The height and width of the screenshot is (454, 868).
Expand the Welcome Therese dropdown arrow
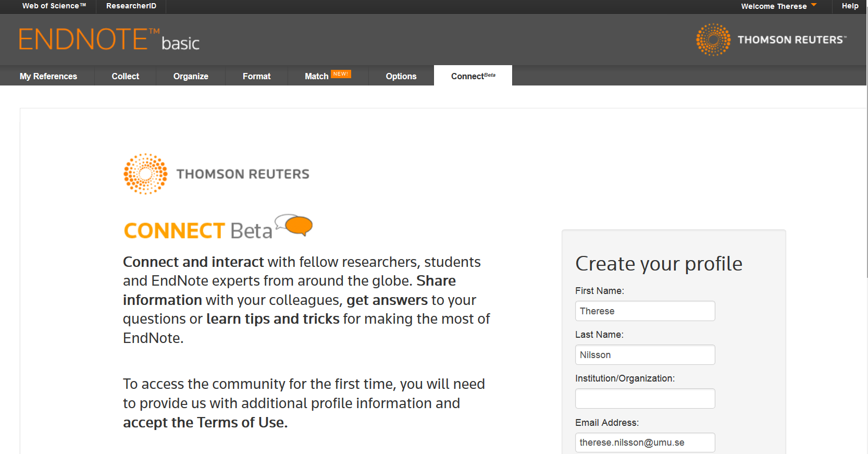tap(814, 5)
